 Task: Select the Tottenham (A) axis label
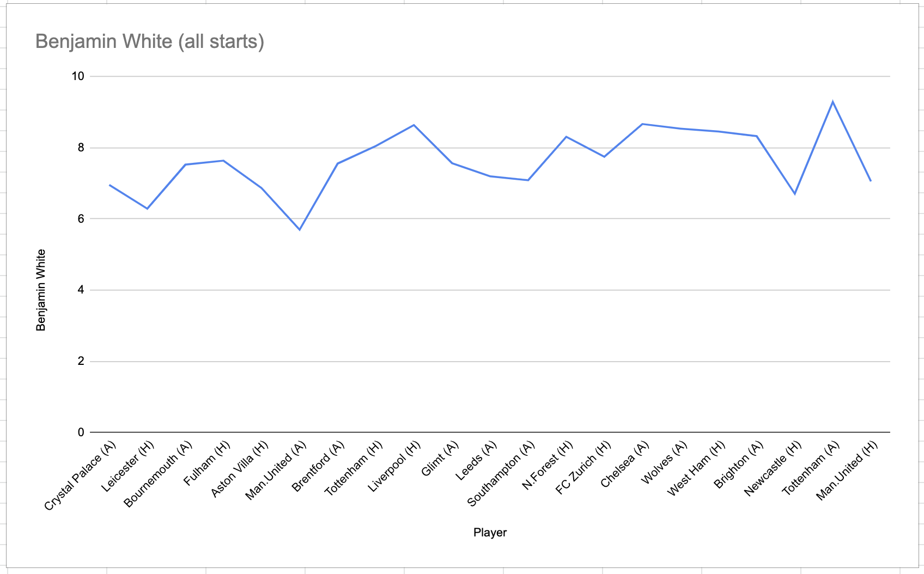811,468
